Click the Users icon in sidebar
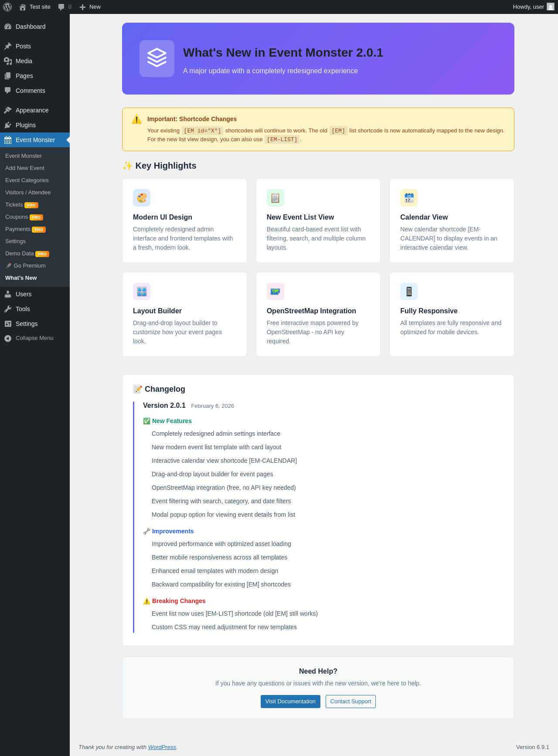 [8, 294]
